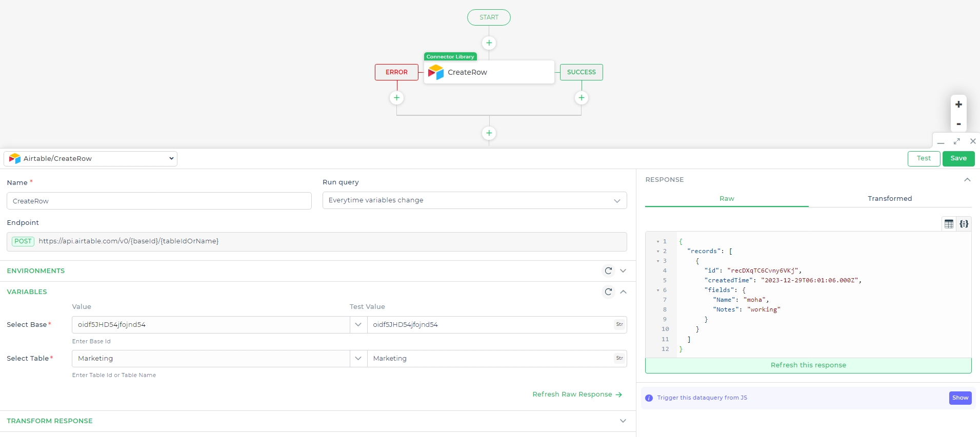
Task: Click the createdTime value in the response
Action: pos(810,281)
